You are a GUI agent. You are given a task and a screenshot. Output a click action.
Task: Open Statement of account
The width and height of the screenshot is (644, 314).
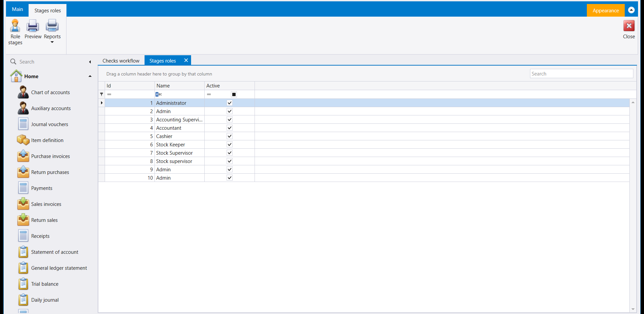[x=54, y=252]
